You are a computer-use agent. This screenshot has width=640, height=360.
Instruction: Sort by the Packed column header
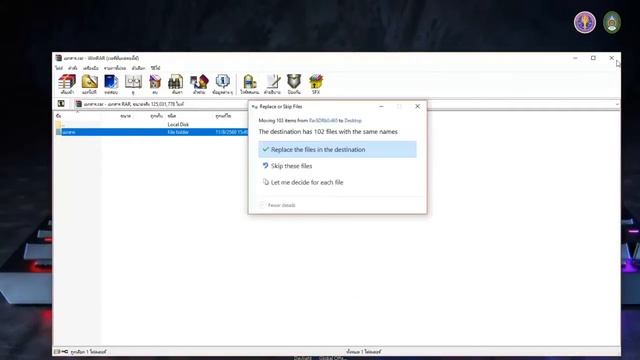pyautogui.click(x=156, y=116)
